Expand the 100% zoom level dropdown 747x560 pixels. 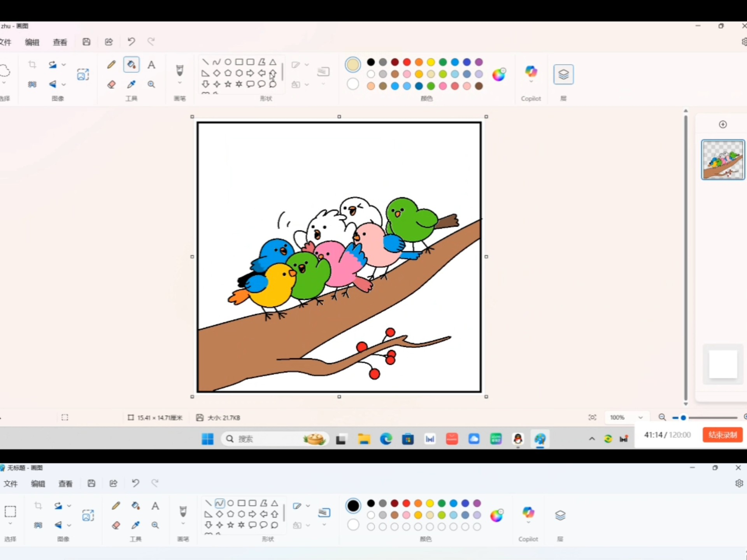(x=640, y=417)
